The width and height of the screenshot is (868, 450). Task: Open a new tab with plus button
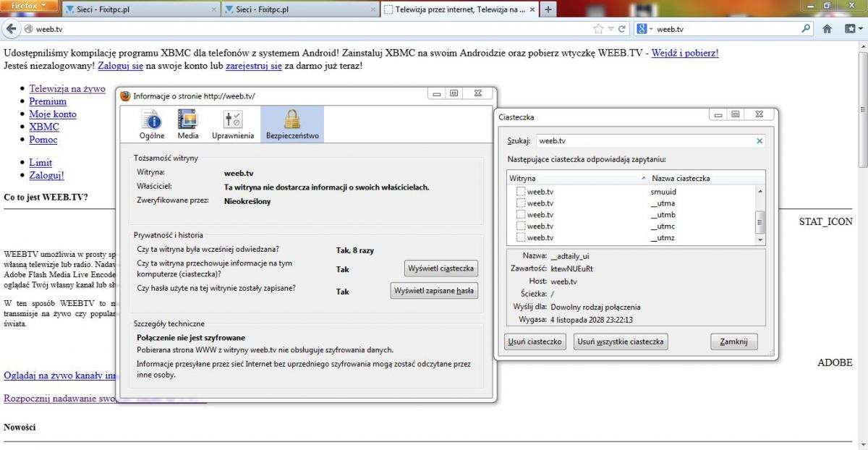click(x=548, y=9)
